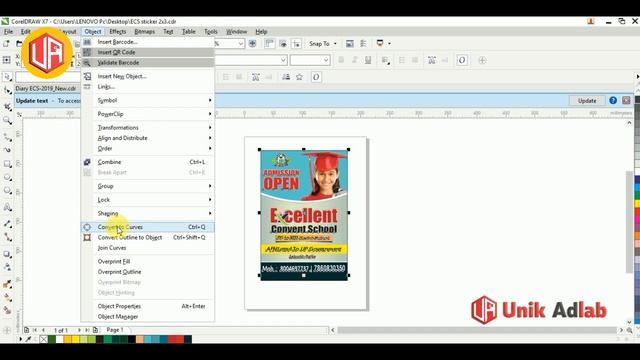Image resolution: width=640 pixels, height=360 pixels.
Task: Select the Smart Fill tool
Action: (7, 311)
